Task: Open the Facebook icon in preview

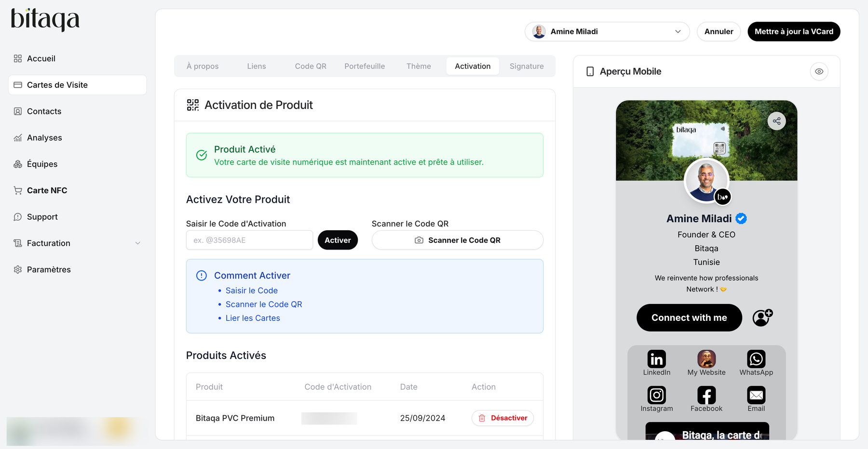Action: pos(706,395)
